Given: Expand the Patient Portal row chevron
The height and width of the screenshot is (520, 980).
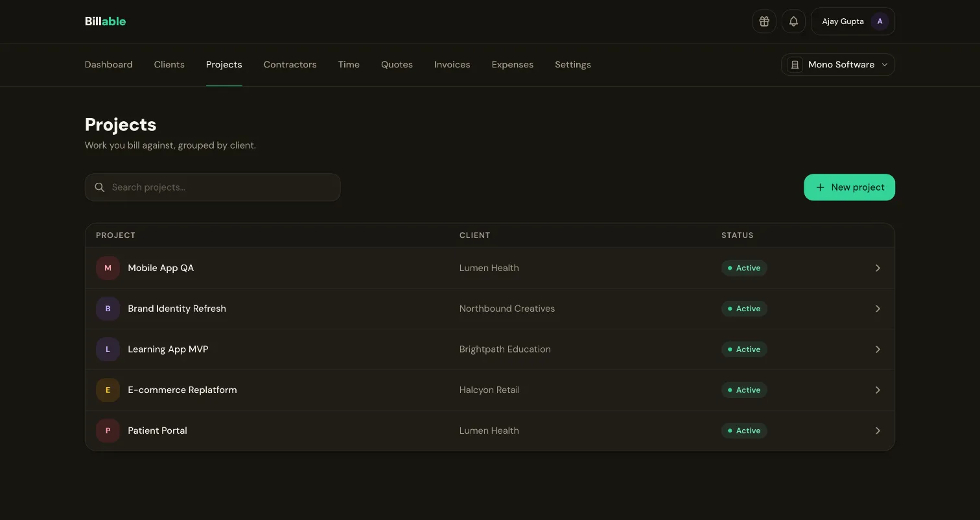Looking at the screenshot, I should click(878, 431).
